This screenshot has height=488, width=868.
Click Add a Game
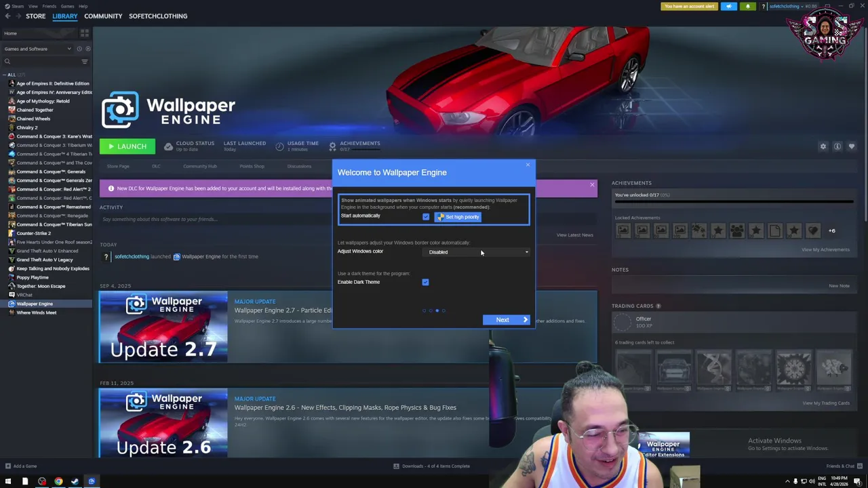coord(20,466)
